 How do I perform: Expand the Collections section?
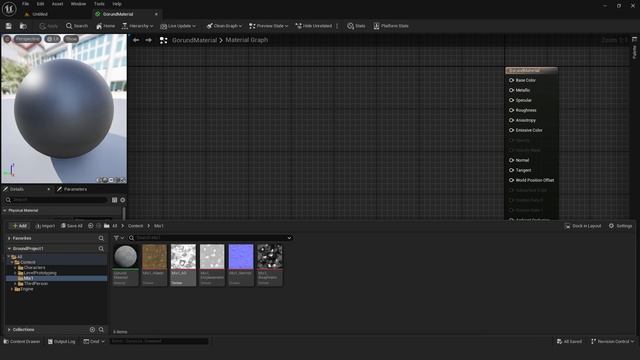coord(9,330)
